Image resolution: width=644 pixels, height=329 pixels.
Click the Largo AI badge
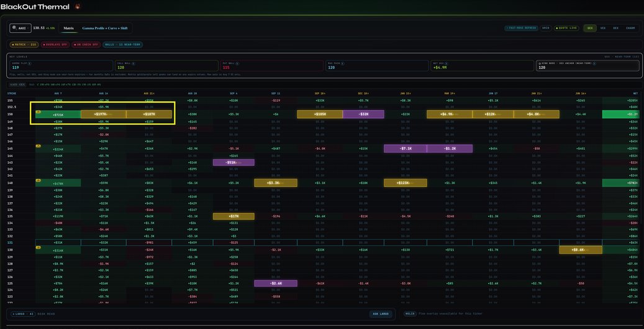tap(23, 314)
